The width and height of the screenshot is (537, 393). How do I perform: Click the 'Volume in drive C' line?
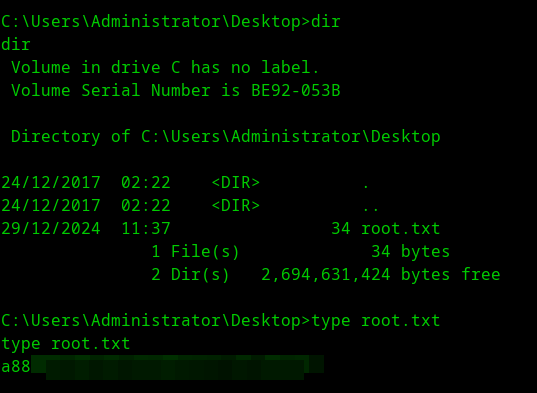165,67
